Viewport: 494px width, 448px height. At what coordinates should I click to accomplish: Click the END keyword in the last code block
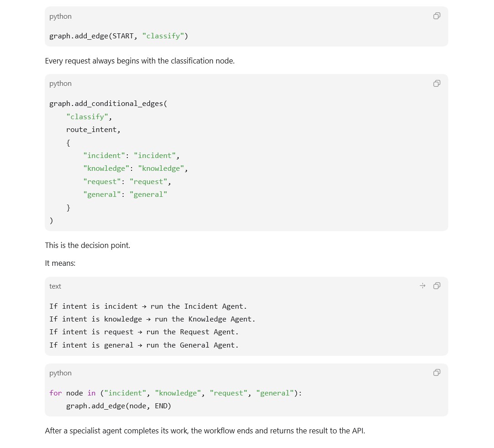[161, 406]
